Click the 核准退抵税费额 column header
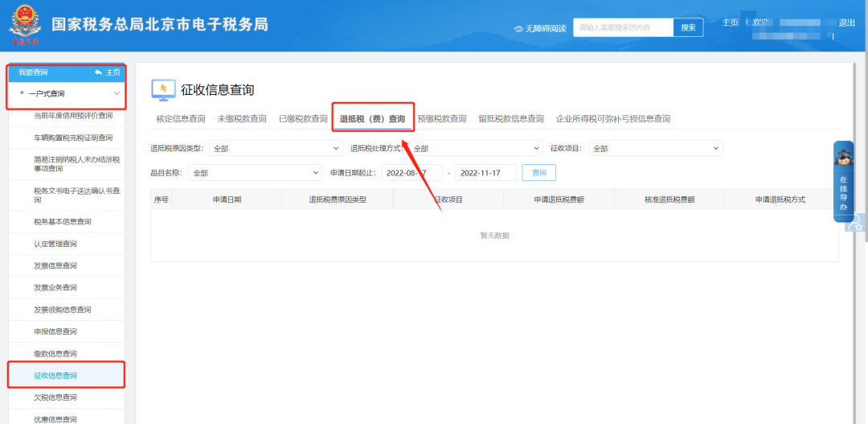868x424 pixels. [669, 200]
